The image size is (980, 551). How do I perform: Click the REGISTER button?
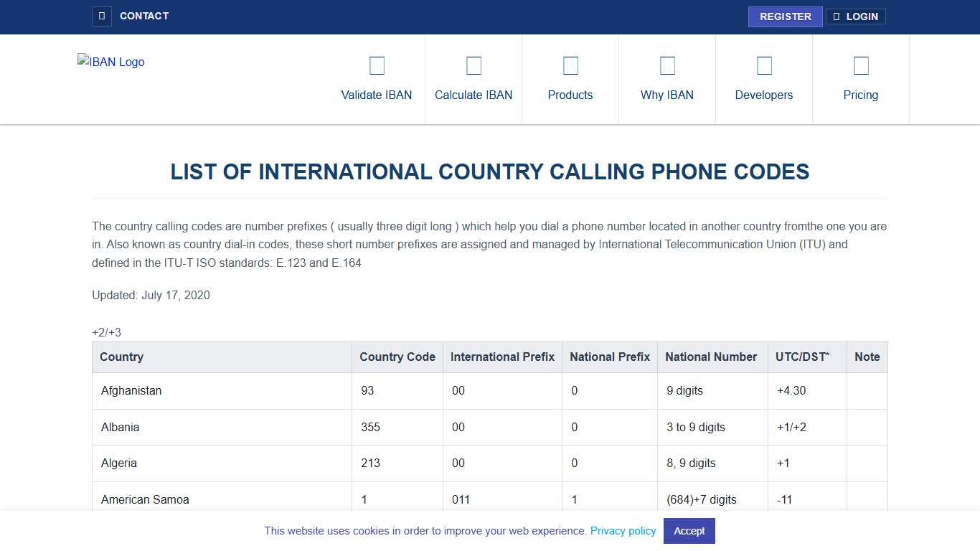(x=785, y=16)
